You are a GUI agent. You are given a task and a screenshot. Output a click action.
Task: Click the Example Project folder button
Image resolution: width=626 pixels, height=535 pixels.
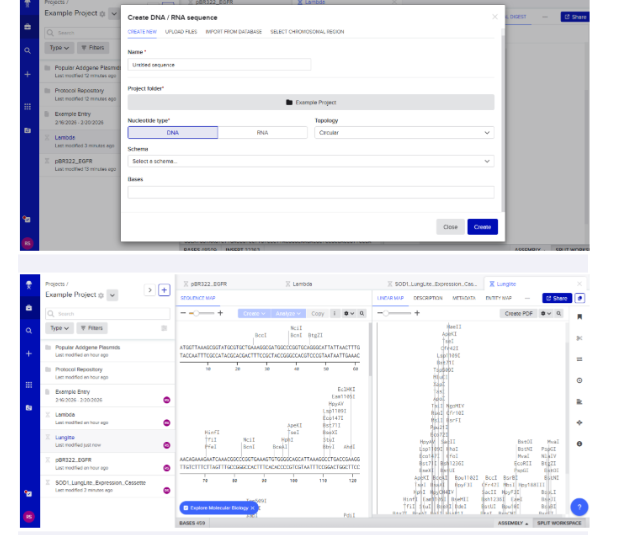[310, 102]
